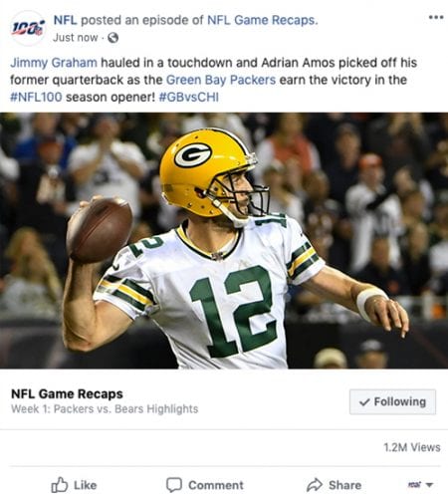Click the arrow Share icon
This screenshot has width=448, height=502.
315,485
